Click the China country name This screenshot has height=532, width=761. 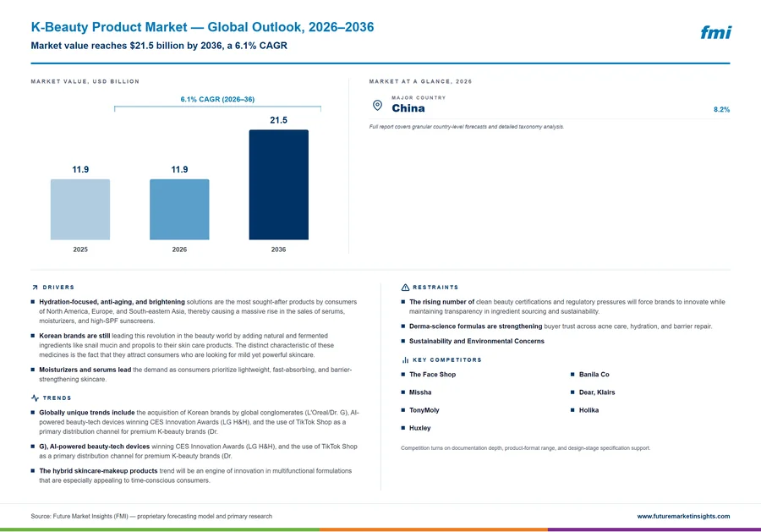[x=408, y=108]
